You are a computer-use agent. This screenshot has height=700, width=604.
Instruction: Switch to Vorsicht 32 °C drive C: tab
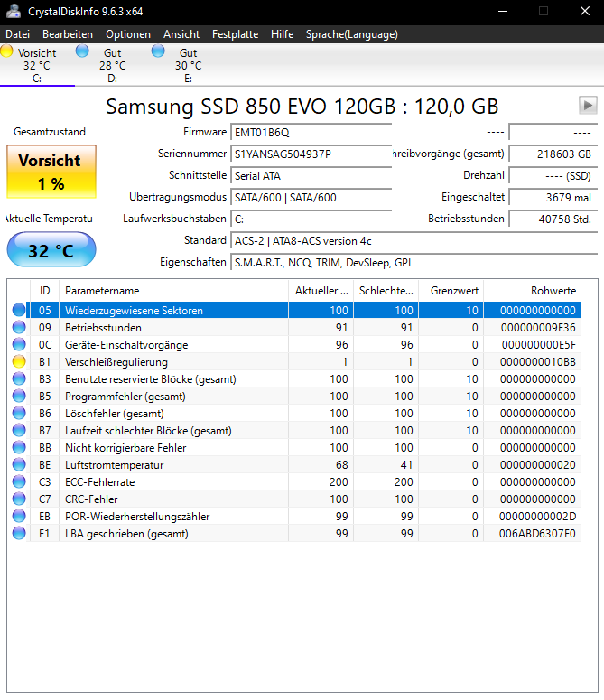pos(38,65)
